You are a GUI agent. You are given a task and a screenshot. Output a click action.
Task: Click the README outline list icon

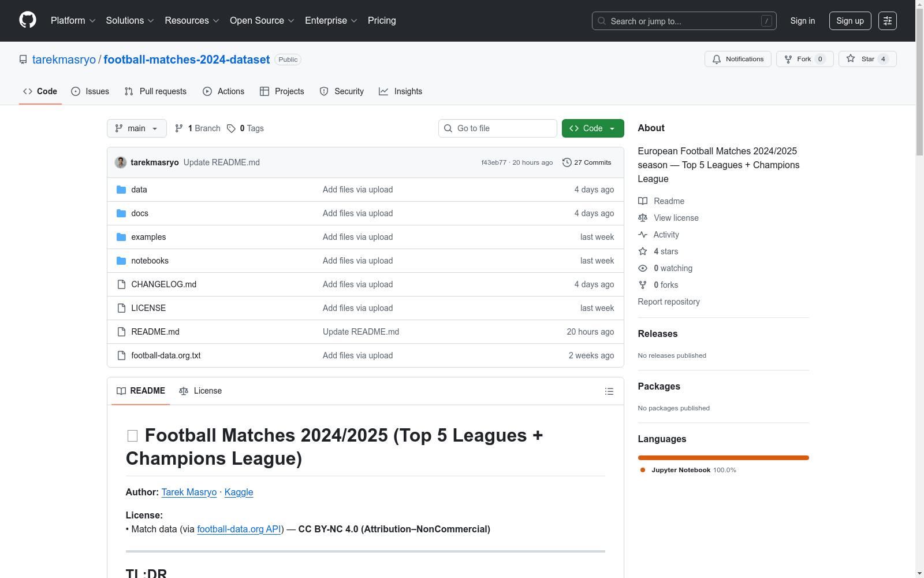609,391
